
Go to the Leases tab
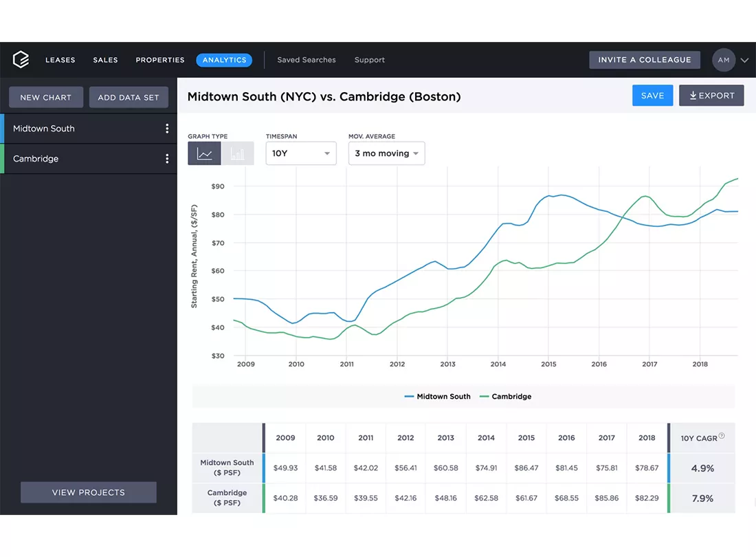pyautogui.click(x=60, y=60)
